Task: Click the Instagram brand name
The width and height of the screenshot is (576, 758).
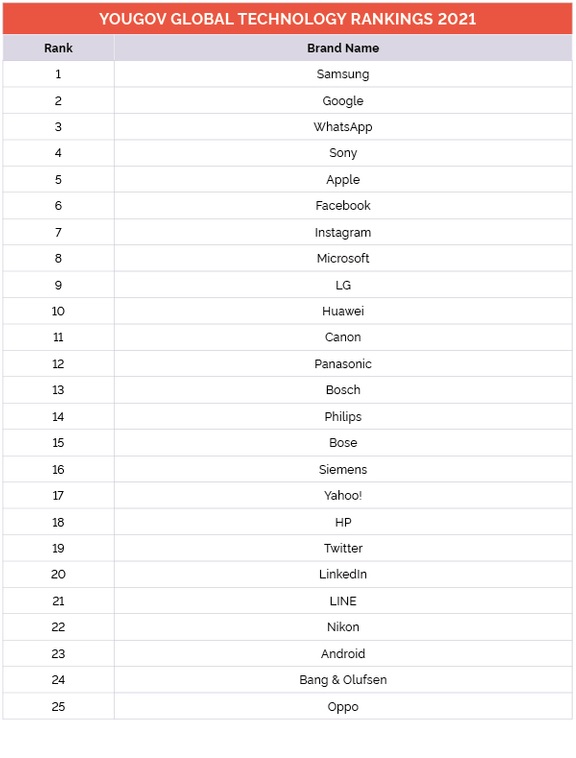Action: coord(343,232)
